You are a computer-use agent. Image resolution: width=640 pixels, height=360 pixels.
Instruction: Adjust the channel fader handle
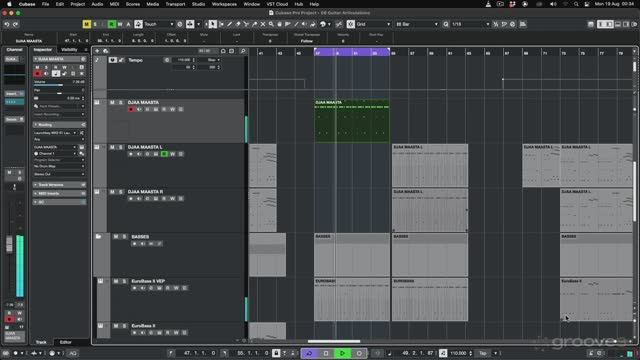pos(9,244)
